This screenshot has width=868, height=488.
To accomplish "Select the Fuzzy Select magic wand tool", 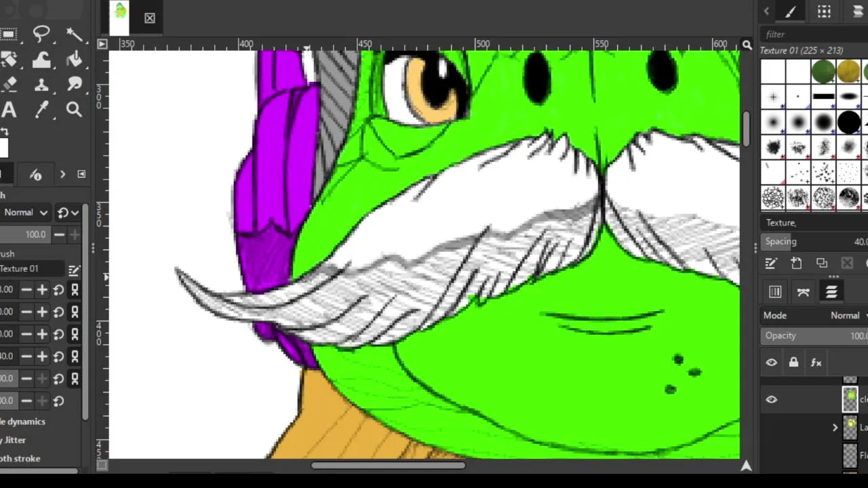I will (x=74, y=34).
